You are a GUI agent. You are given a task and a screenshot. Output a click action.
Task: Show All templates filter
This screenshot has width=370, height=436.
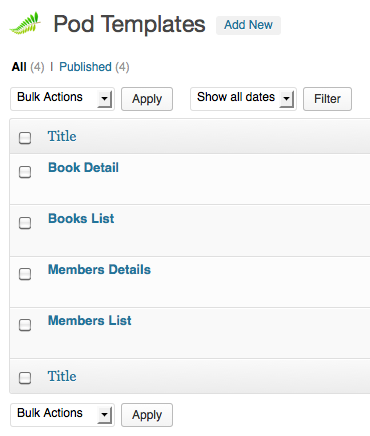(x=19, y=67)
